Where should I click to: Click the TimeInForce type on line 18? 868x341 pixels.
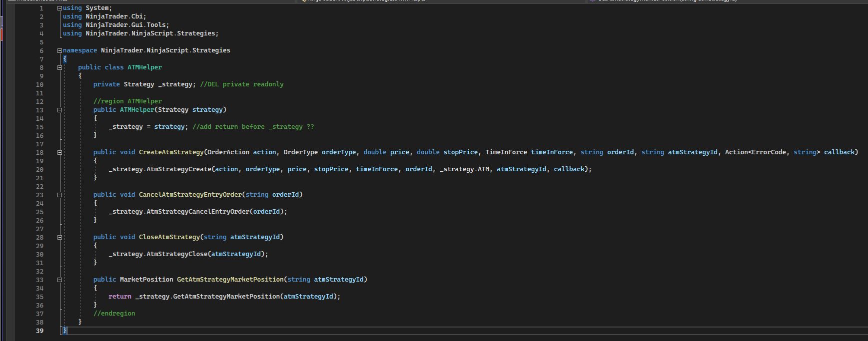coord(506,152)
